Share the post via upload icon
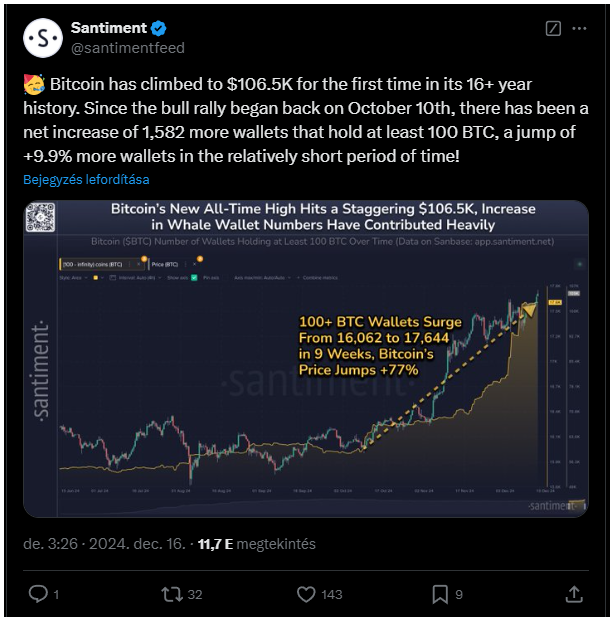Viewport: 614px width, 621px height. point(574,594)
